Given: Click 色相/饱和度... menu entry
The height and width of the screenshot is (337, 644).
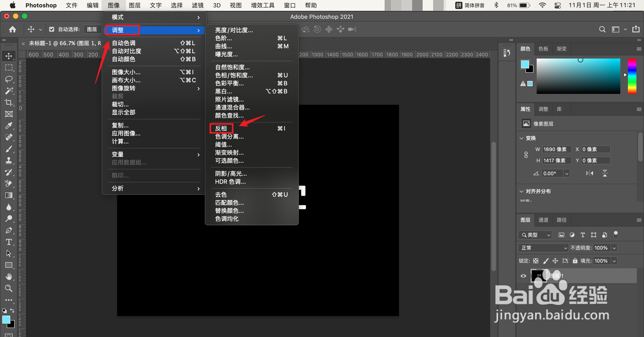Looking at the screenshot, I should tap(234, 75).
